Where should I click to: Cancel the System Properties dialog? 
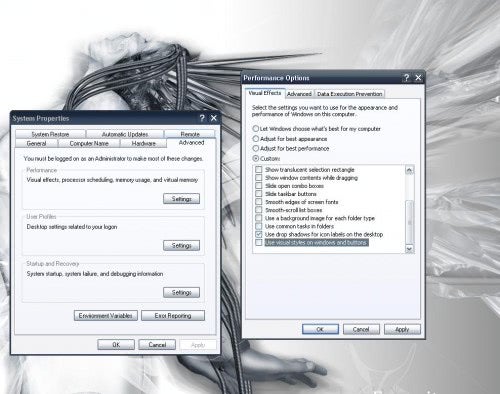pyautogui.click(x=157, y=345)
